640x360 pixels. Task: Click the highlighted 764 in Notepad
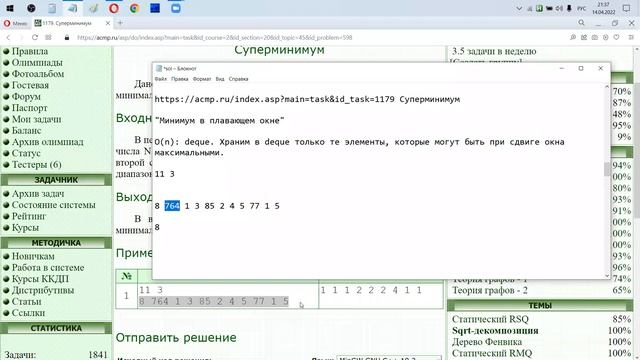(172, 206)
